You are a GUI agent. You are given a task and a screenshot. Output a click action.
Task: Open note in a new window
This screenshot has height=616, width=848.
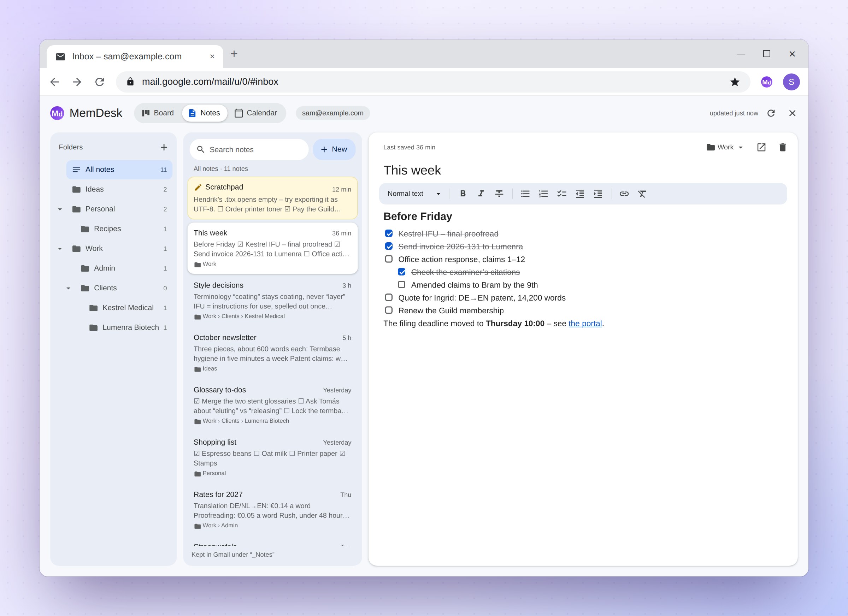761,147
